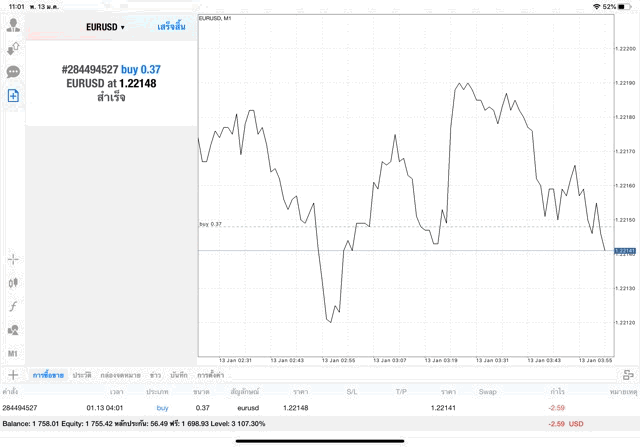The image size is (640, 447).
Task: Tap the EURUSD, M1 chart title
Action: [215, 18]
